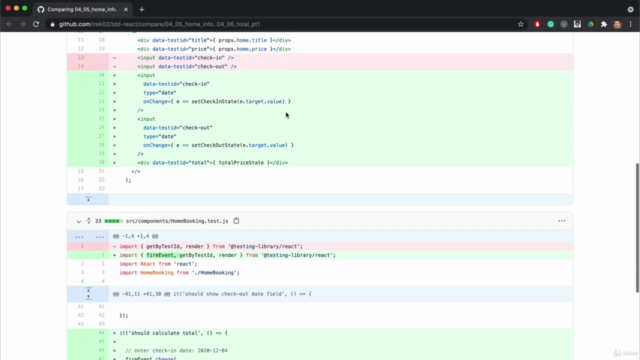Viewport: 640px width, 360px height.
Task: Open the colorful Google Drive extension icon
Action: [x=591, y=24]
